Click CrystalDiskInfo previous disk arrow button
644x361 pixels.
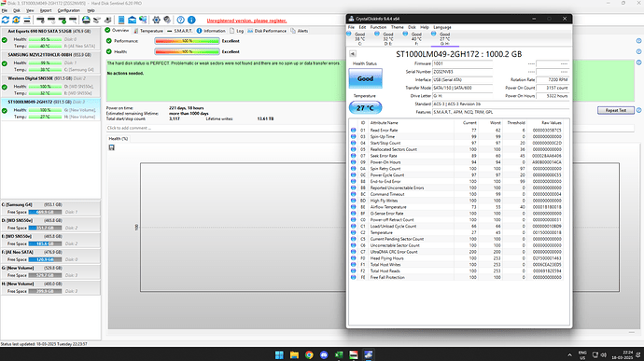point(353,54)
